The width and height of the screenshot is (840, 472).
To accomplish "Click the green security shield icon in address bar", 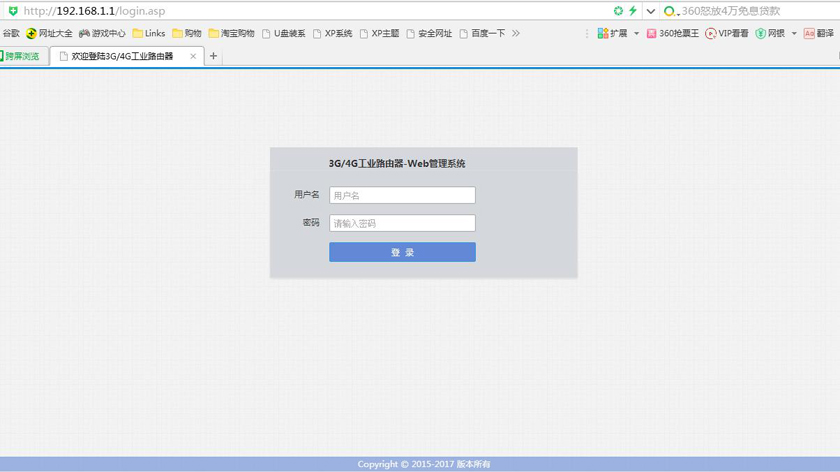I will tap(12, 11).
